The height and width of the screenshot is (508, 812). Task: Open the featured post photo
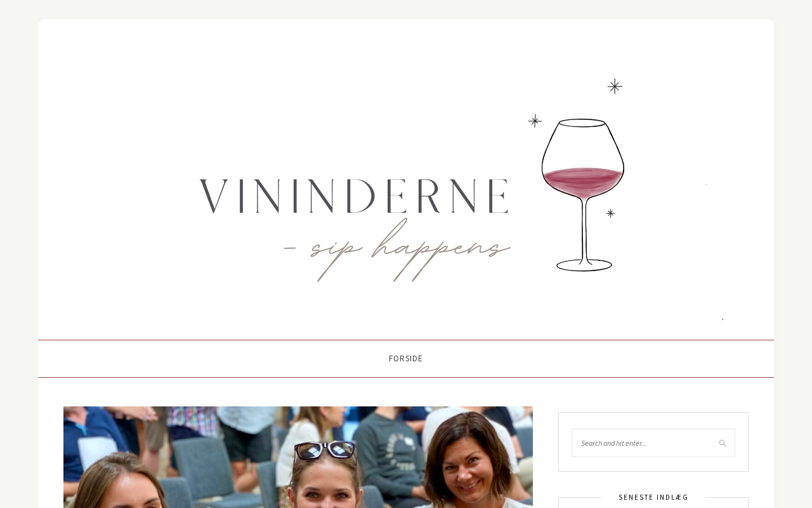(x=298, y=457)
